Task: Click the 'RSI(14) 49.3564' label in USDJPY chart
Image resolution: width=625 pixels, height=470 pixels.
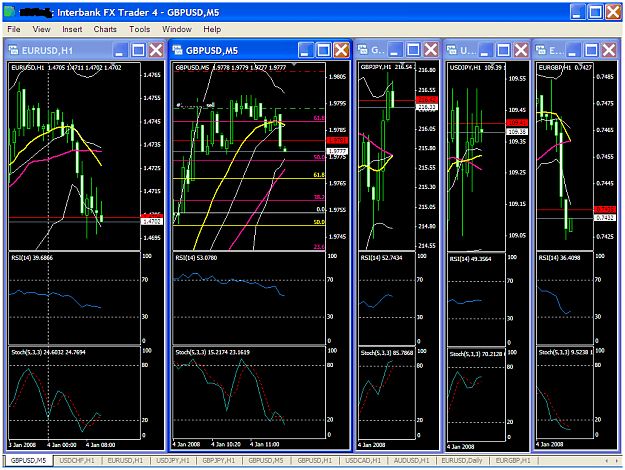Action: pyautogui.click(x=470, y=259)
